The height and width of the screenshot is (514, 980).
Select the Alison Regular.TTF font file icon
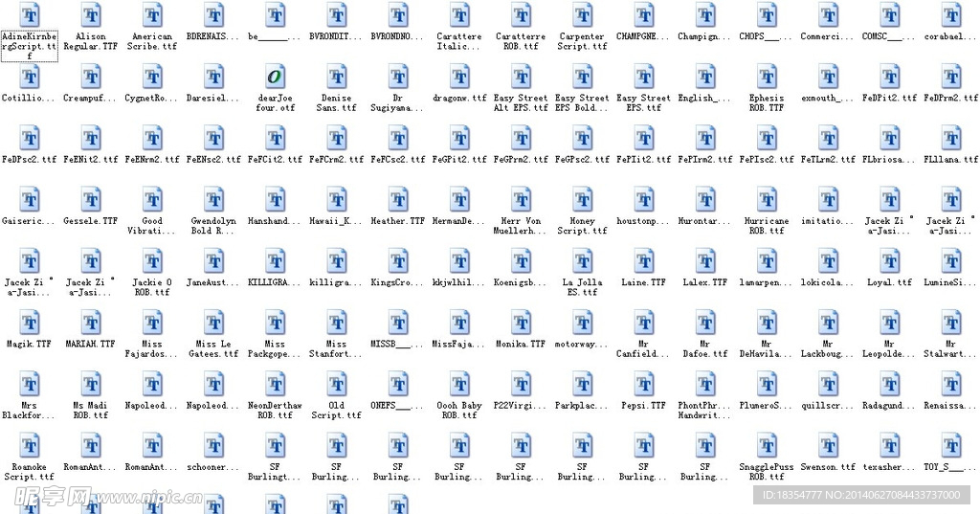click(91, 15)
